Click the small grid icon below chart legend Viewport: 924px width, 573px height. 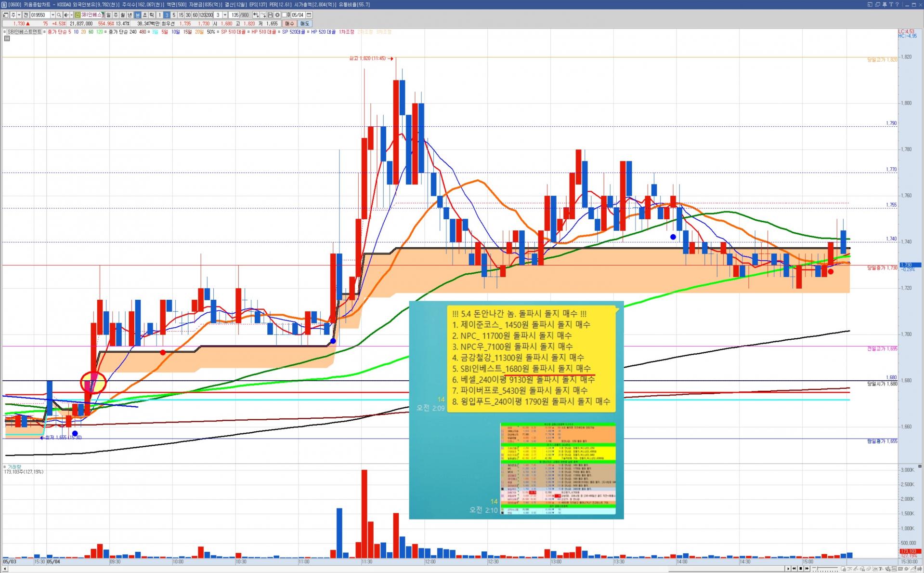[x=7, y=39]
